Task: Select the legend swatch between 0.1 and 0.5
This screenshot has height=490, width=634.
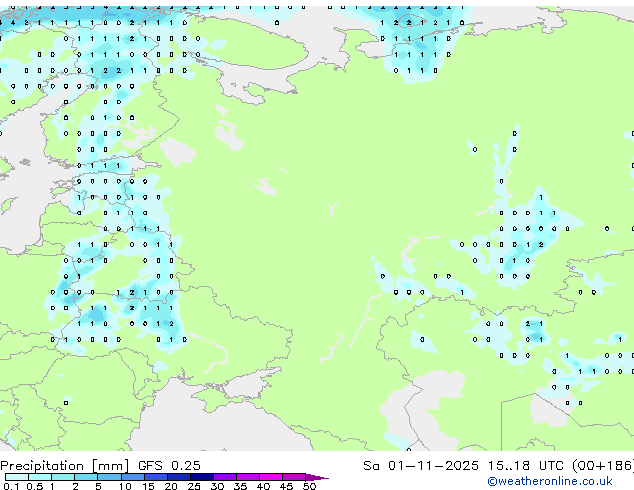Action: (x=17, y=477)
